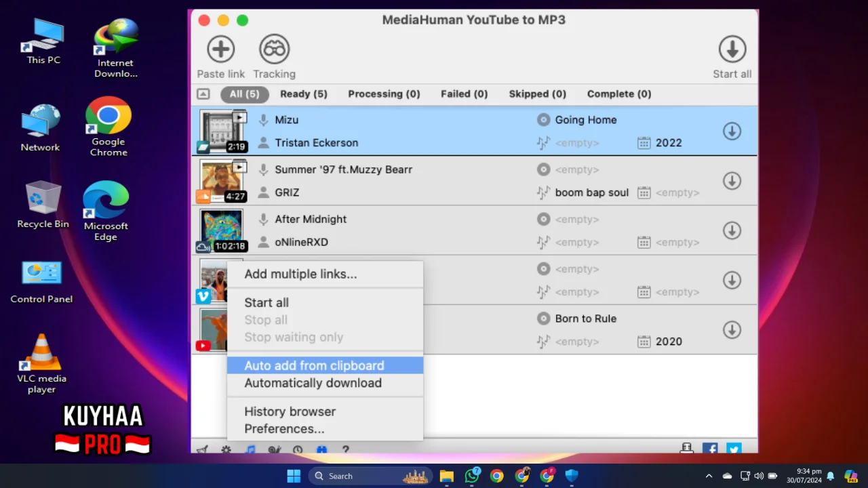Click genre notes icon beside boom bap soul
The width and height of the screenshot is (868, 488).
click(543, 192)
